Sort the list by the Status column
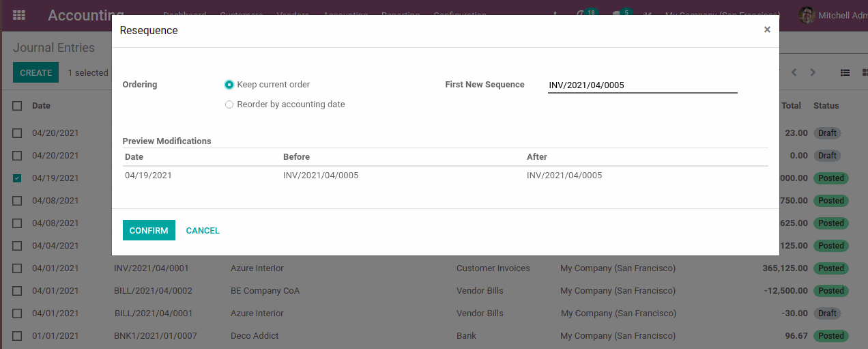 pyautogui.click(x=826, y=106)
